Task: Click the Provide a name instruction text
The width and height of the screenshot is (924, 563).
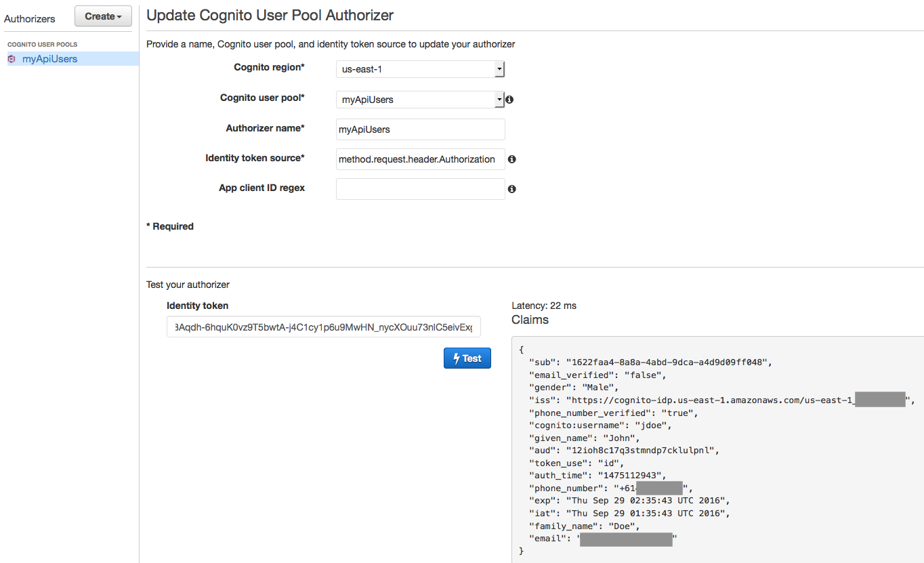Action: 331,44
